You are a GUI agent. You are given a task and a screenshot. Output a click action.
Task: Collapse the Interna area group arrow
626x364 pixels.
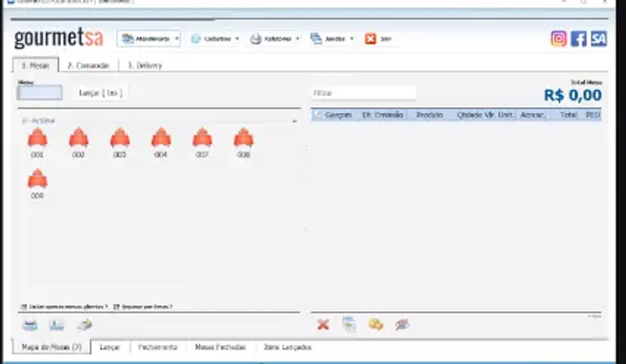pos(295,121)
